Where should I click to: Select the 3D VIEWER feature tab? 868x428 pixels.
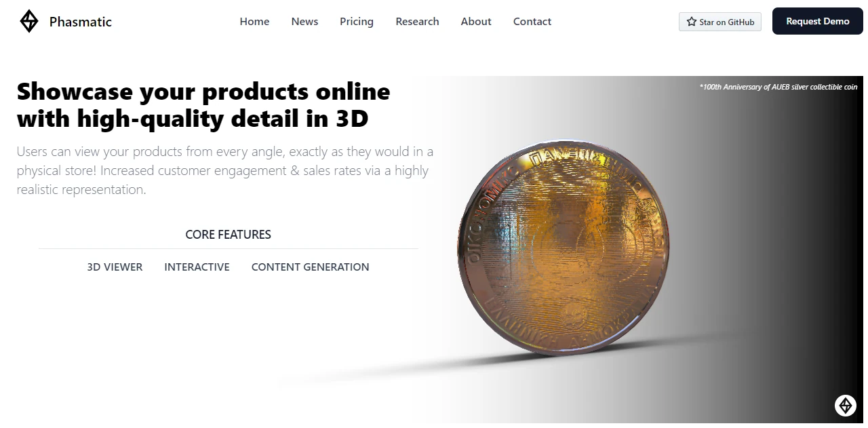point(115,267)
